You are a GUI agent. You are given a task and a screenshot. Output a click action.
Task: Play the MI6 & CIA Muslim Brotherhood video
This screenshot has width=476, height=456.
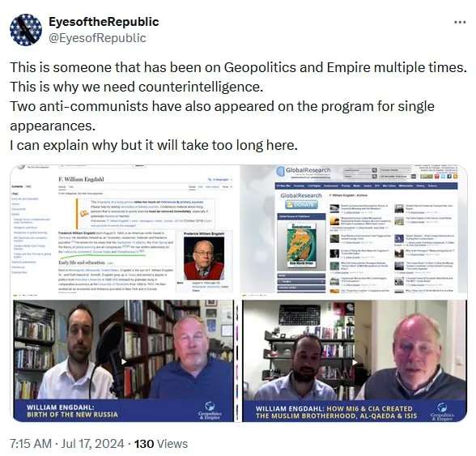point(355,361)
